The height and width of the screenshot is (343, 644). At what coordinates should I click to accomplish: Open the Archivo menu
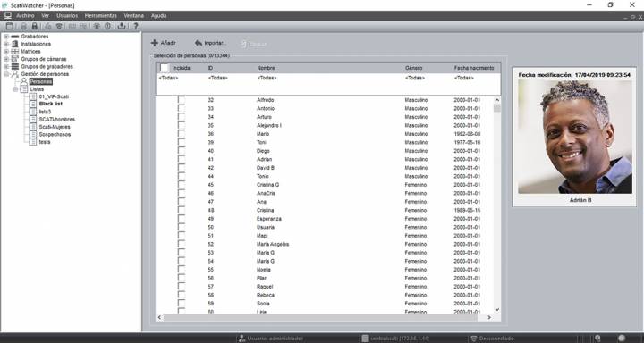(25, 15)
